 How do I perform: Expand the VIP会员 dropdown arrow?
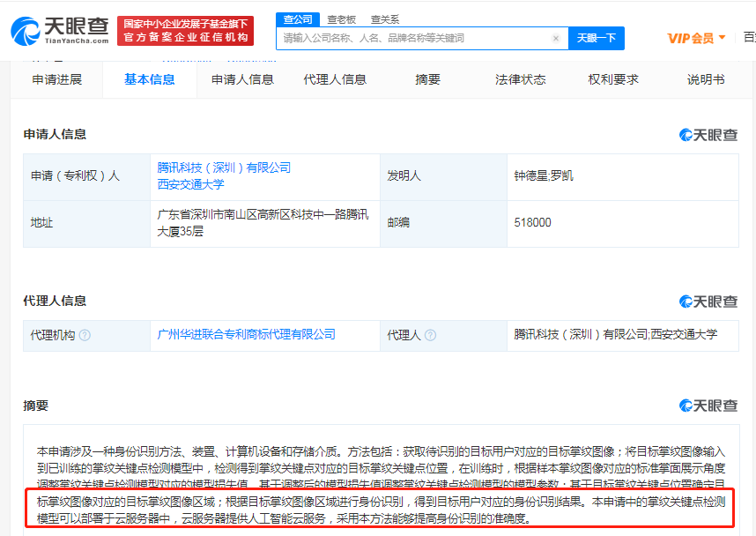tap(722, 38)
